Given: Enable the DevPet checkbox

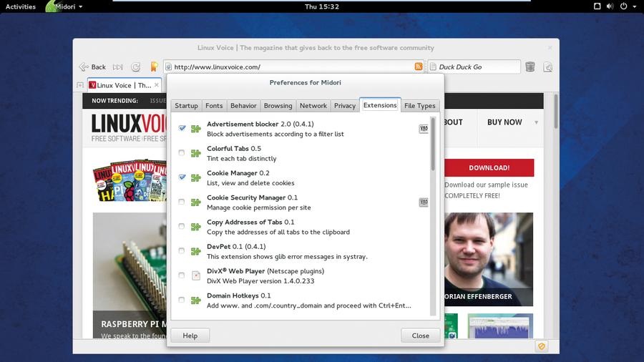Looking at the screenshot, I should coord(182,250).
